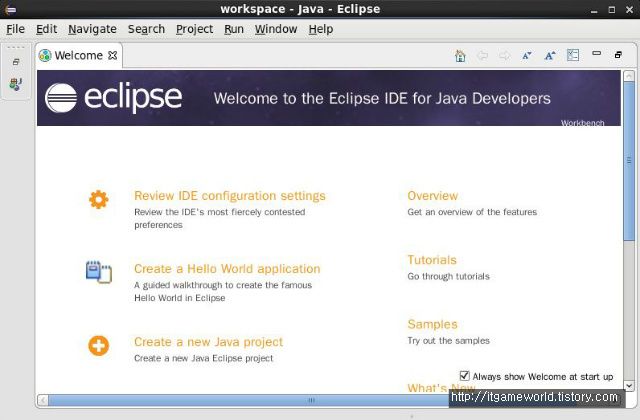Click 'Get an overview of the features' text
Image resolution: width=640 pixels, height=420 pixels.
pos(472,212)
